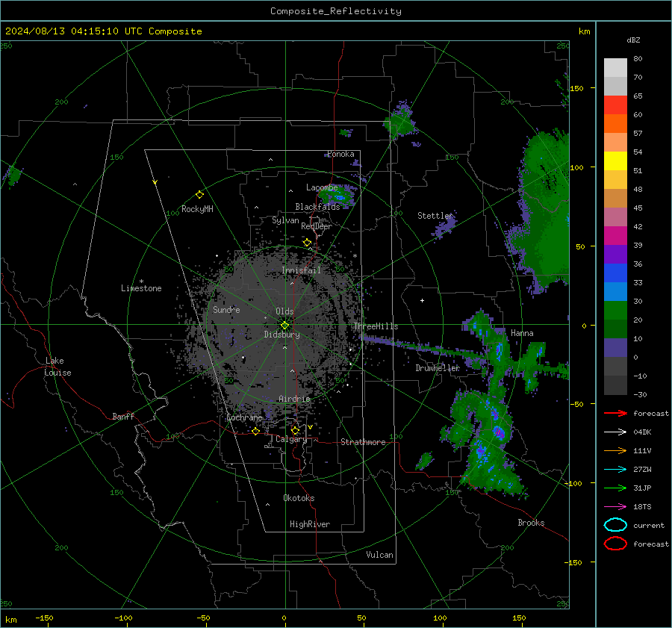Select the orange 60-57 dBZ swatch
Viewport: 672px width, 628px height.
(x=615, y=124)
